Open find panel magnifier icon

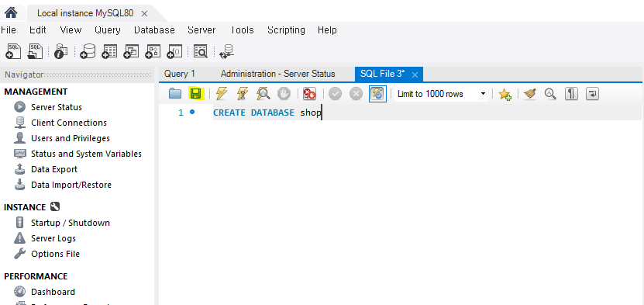(x=550, y=94)
